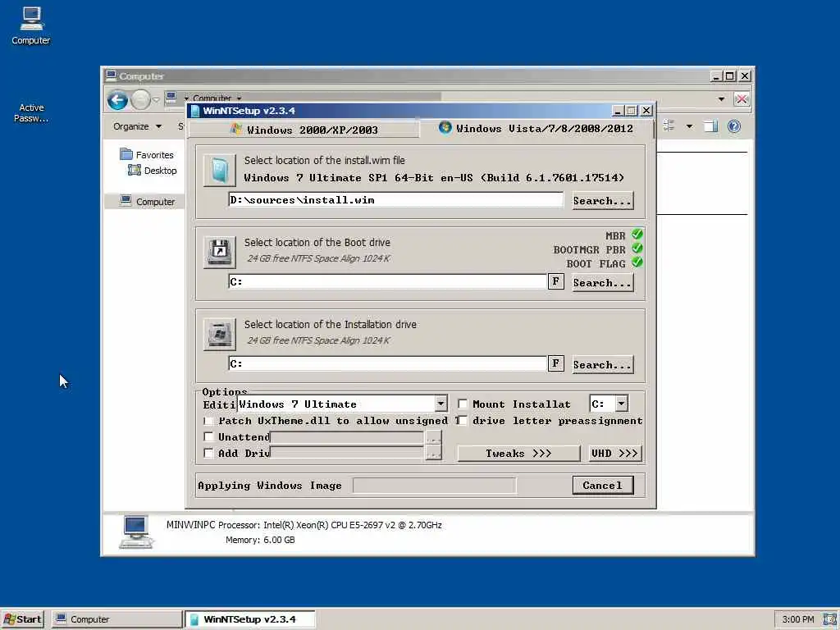The height and width of the screenshot is (630, 840).
Task: Switch to the Windows 2000/XP/2003 tab
Action: [x=304, y=130]
